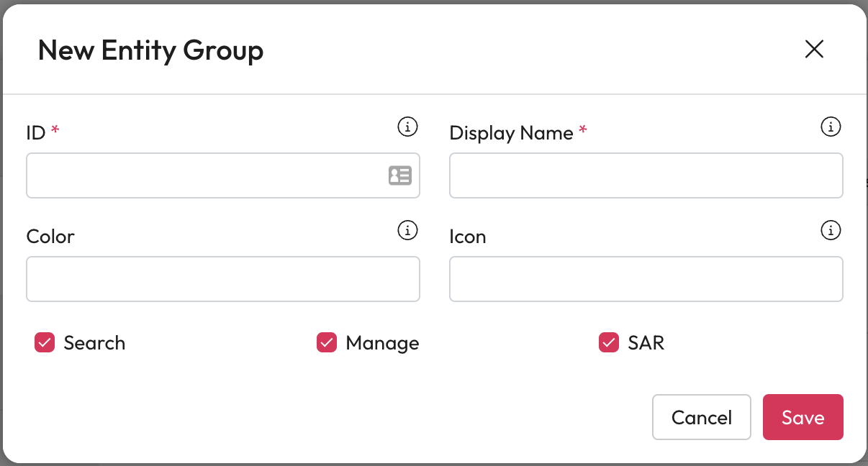The image size is (868, 466).
Task: Click the ID card icon inside the ID field
Action: click(399, 175)
